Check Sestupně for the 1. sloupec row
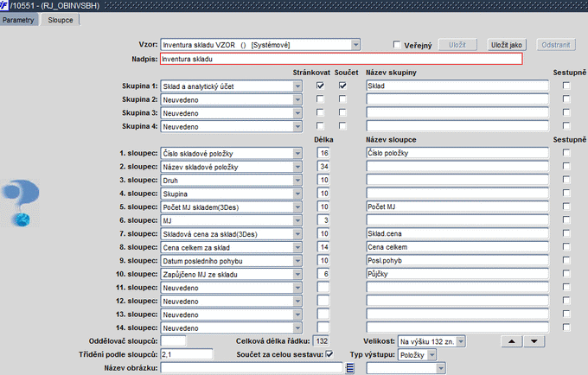The width and height of the screenshot is (588, 375). point(566,153)
